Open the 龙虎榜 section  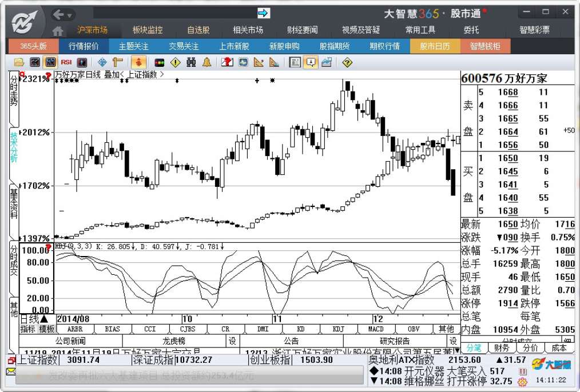click(174, 341)
